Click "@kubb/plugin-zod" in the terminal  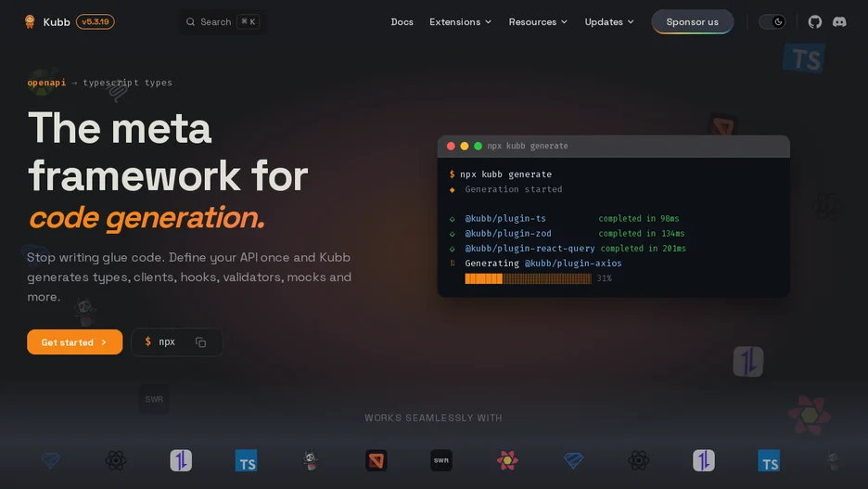click(508, 234)
